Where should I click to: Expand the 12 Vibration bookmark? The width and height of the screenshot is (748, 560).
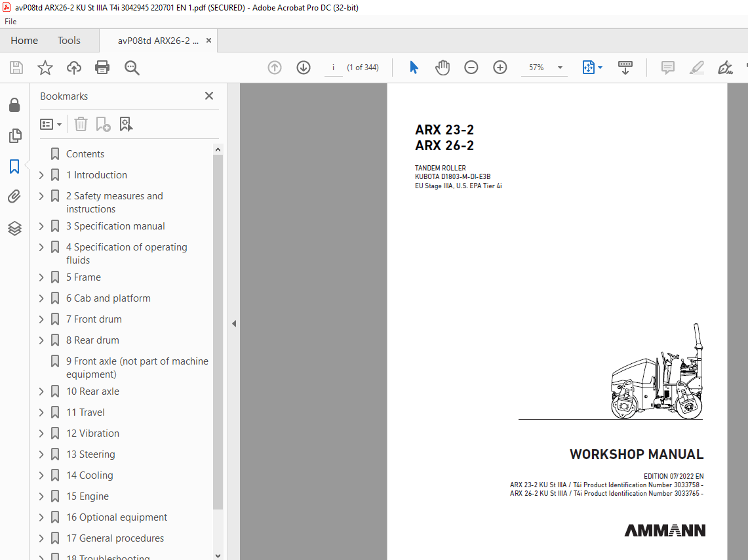pos(41,433)
